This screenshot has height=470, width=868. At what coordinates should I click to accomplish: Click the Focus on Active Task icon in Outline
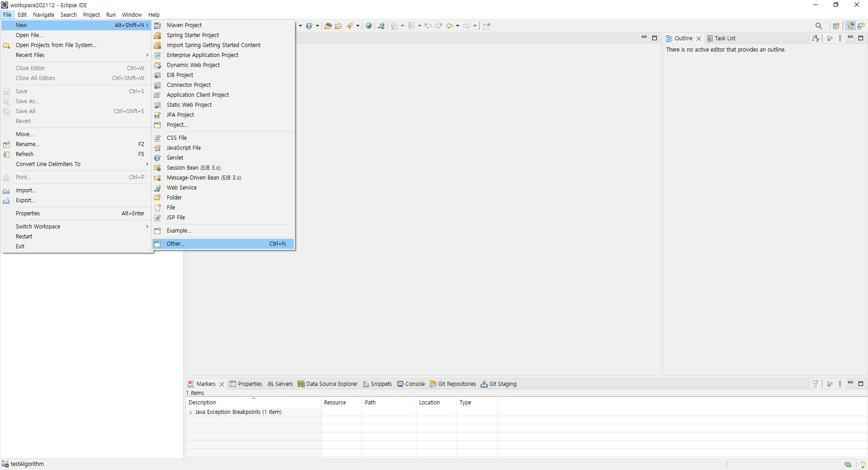[x=830, y=38]
